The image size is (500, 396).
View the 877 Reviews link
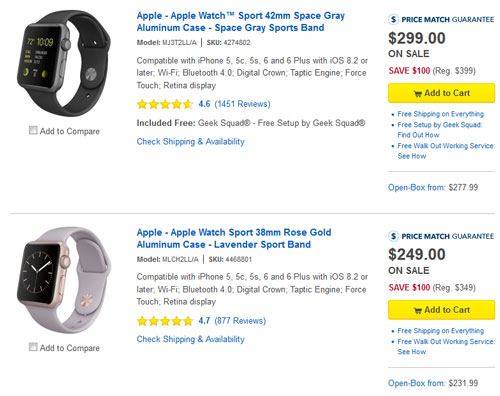coord(240,321)
